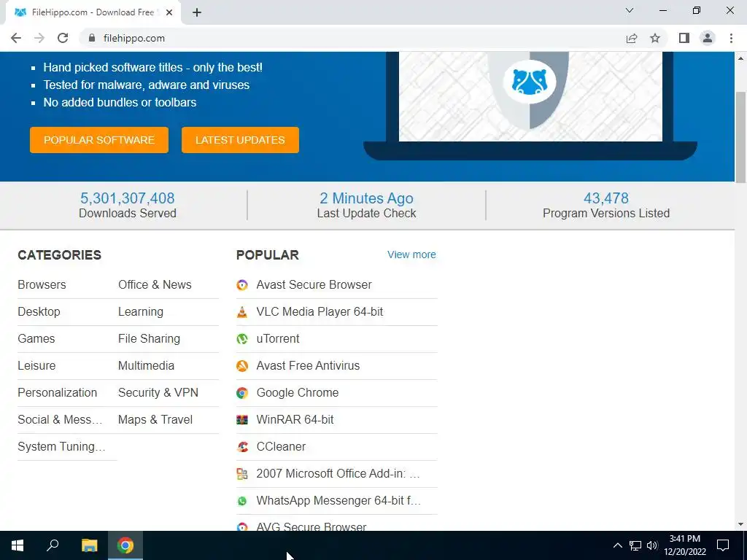Open File Explorer from the taskbar
The height and width of the screenshot is (560, 747).
coord(89,545)
